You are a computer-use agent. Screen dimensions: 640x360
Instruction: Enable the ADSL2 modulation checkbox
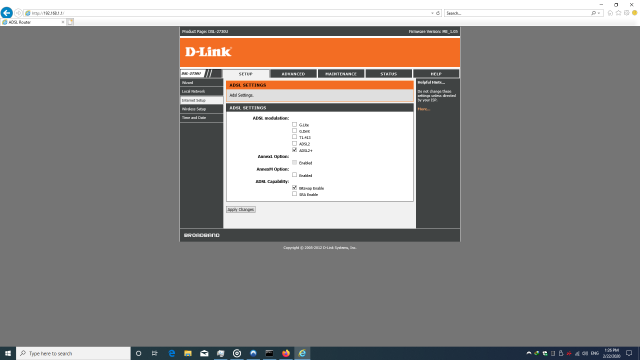(x=294, y=144)
